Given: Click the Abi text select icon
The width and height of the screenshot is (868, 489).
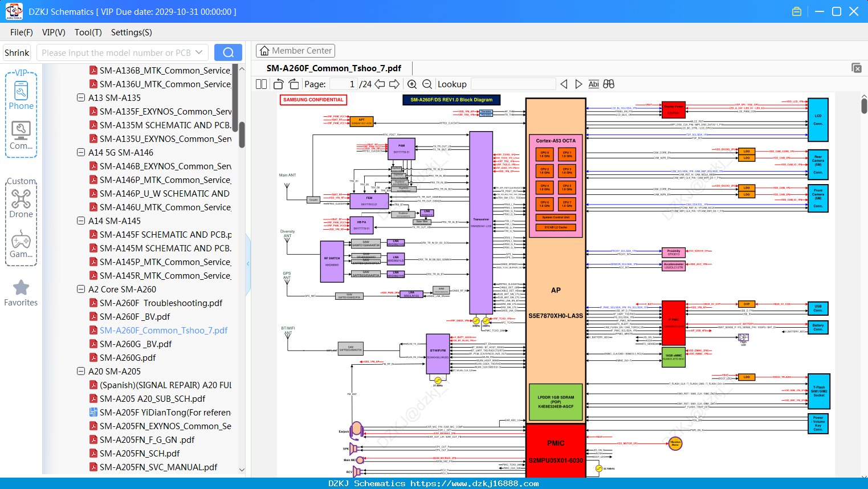Looking at the screenshot, I should point(593,84).
